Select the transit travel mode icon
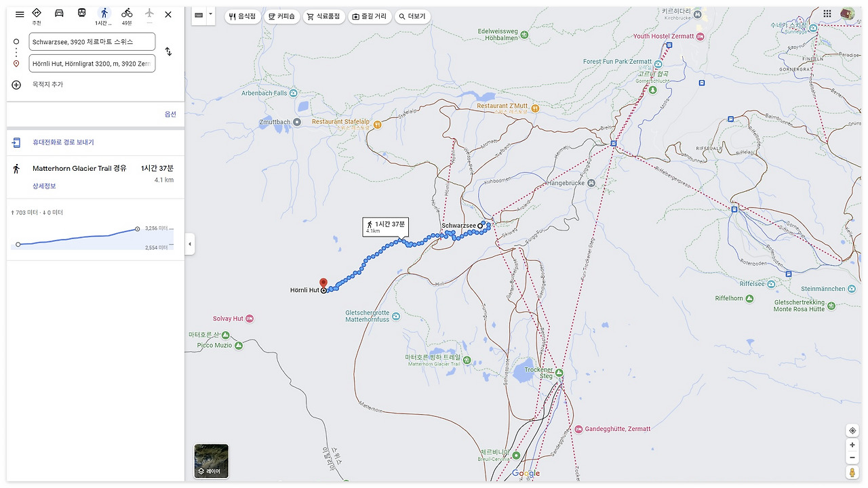Viewport: 868px width, 488px height. coord(81,13)
